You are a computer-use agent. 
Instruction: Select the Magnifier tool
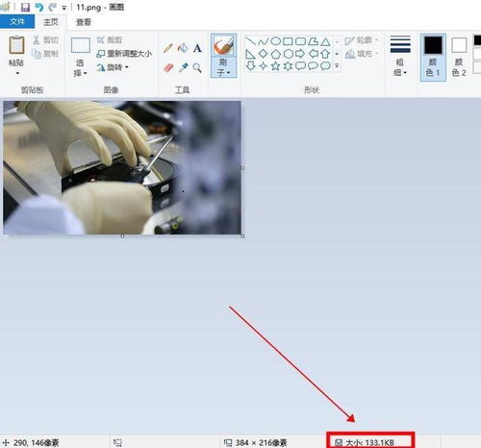197,67
